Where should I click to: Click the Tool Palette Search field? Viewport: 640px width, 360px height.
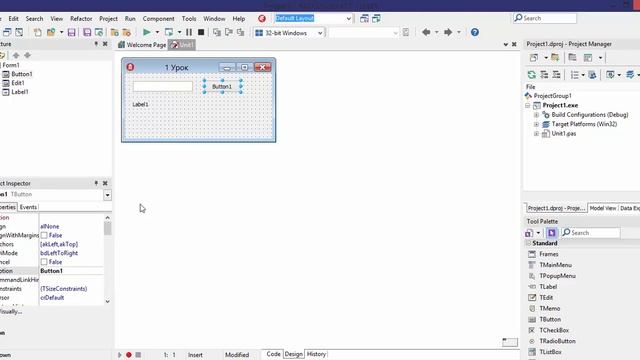pos(591,233)
